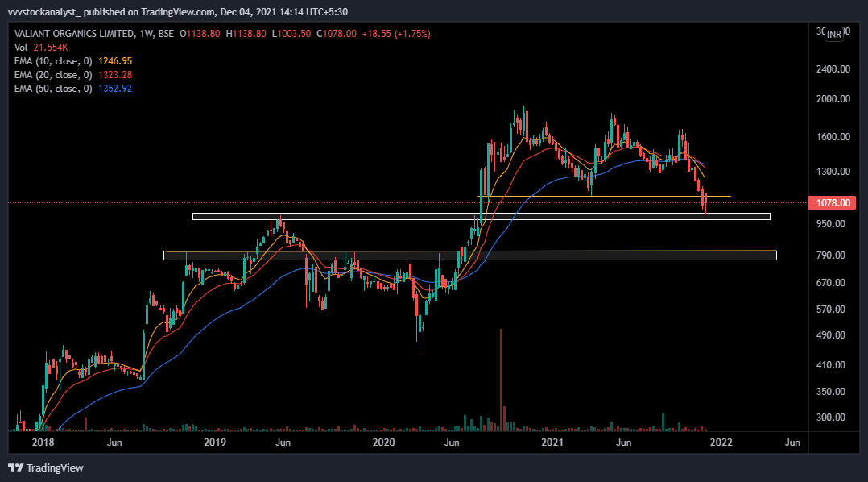Click the 410.00 price axis label
Screen dimensions: 868x482
tap(831, 365)
